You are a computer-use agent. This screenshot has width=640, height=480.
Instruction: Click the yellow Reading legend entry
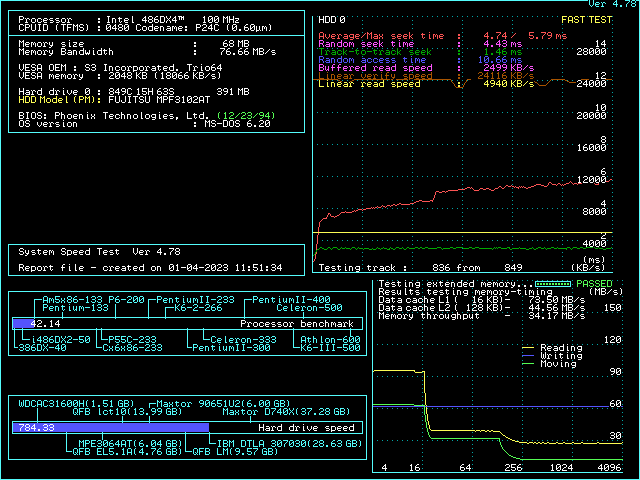(552, 348)
